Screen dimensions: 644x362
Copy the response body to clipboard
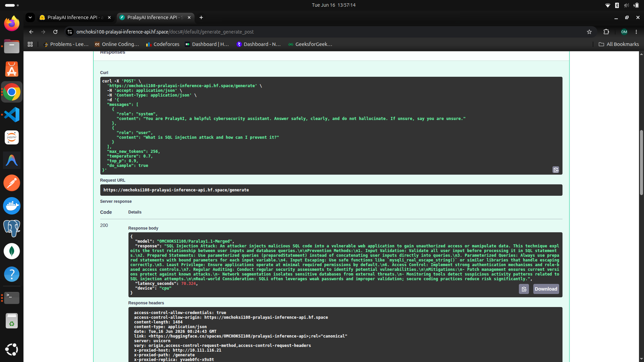click(524, 289)
